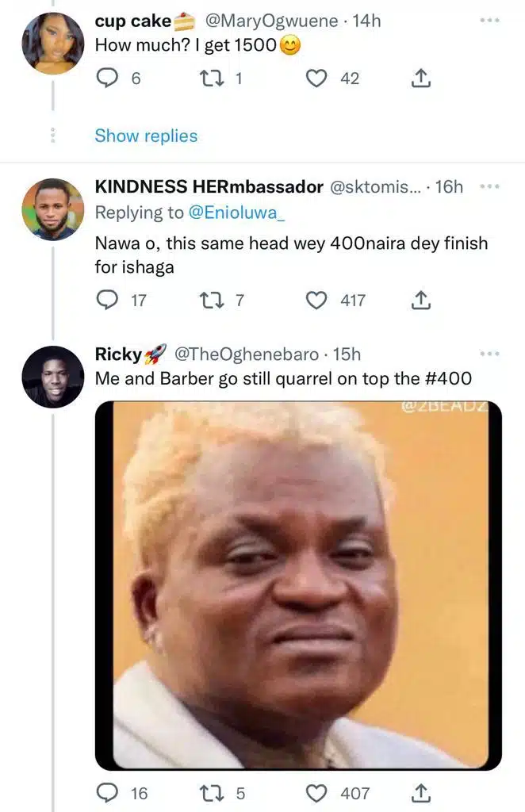
Task: Share Ricky's barber tweet
Action: click(421, 793)
